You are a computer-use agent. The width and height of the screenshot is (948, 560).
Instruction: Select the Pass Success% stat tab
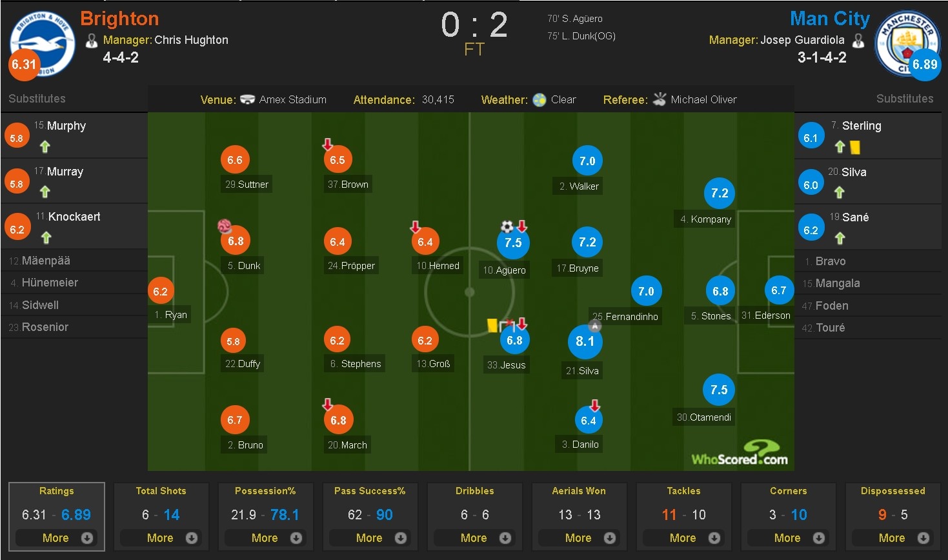click(x=370, y=491)
